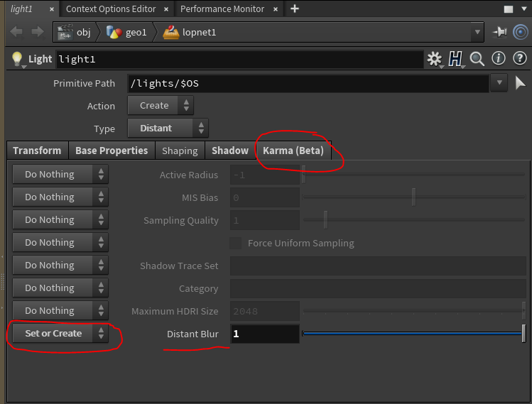The width and height of the screenshot is (532, 404).
Task: Enable Force Uniform Sampling checkbox
Action: coord(235,243)
